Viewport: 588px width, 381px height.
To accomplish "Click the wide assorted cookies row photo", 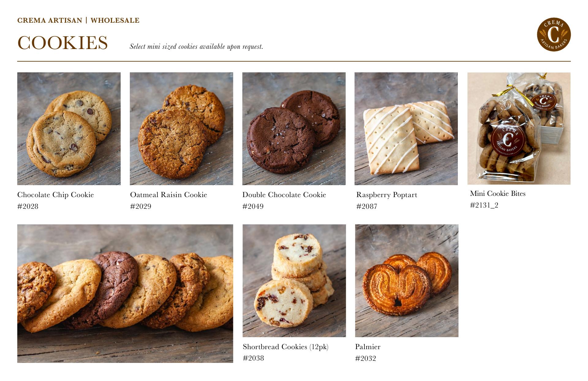I will (x=125, y=294).
